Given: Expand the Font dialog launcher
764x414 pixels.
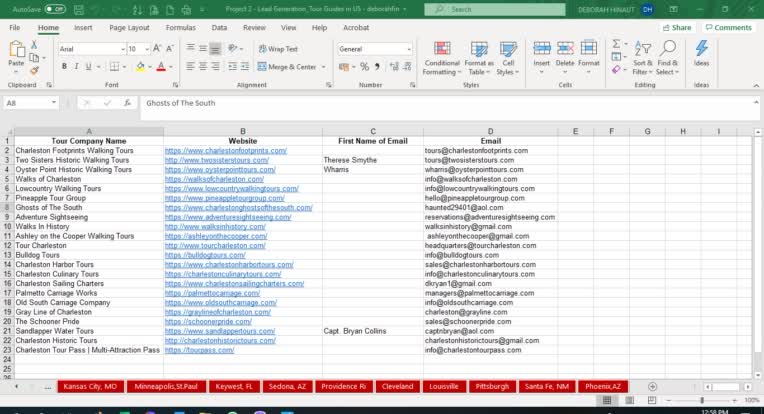Looking at the screenshot, I should point(175,85).
